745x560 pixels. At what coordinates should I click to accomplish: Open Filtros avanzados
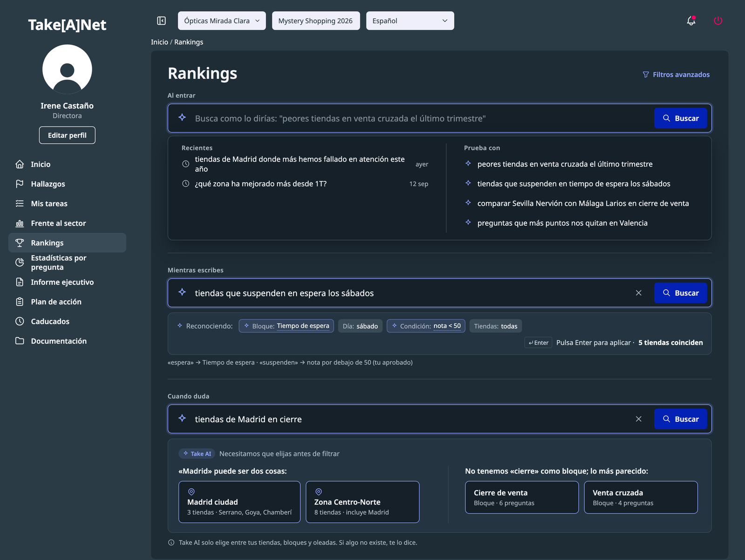click(676, 74)
